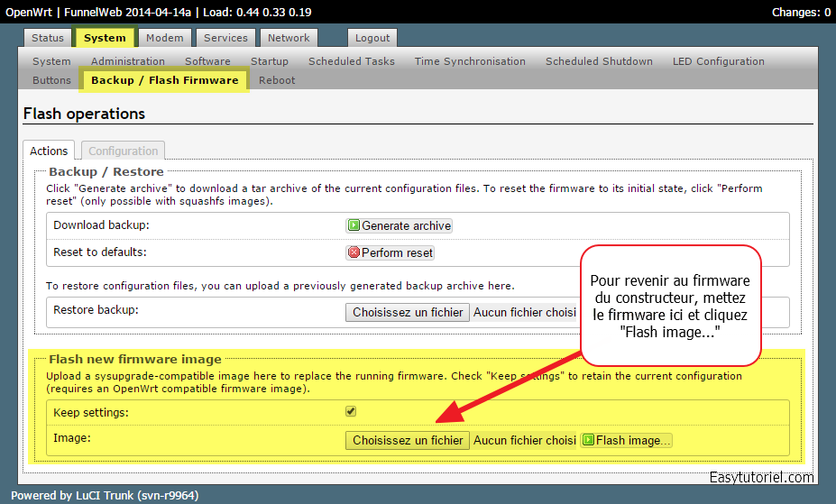Click the Reset to defaults label
The height and width of the screenshot is (504, 836).
point(100,252)
